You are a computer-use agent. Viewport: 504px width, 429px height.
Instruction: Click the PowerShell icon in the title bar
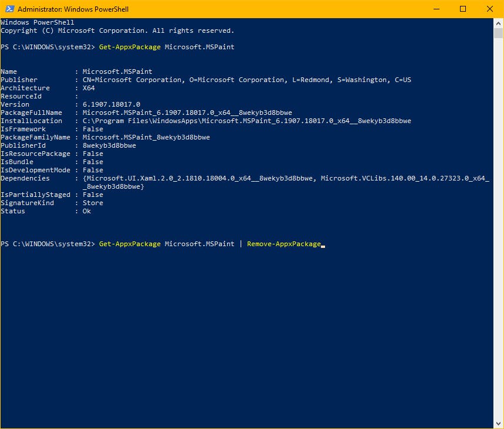click(x=9, y=9)
